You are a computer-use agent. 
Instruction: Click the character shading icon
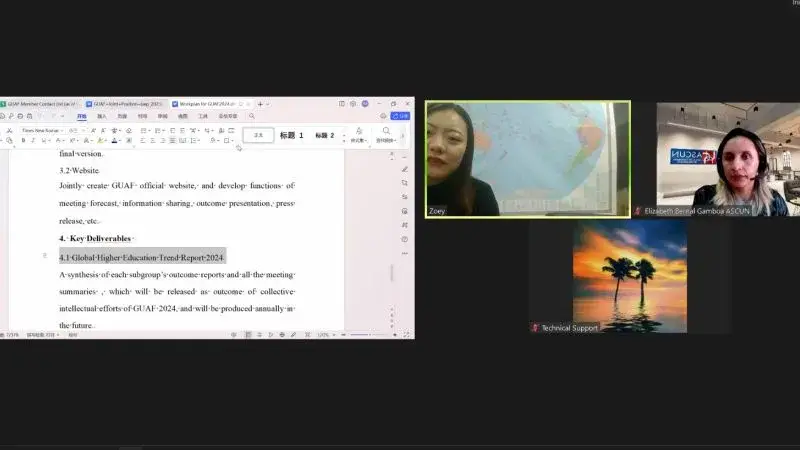pos(129,140)
